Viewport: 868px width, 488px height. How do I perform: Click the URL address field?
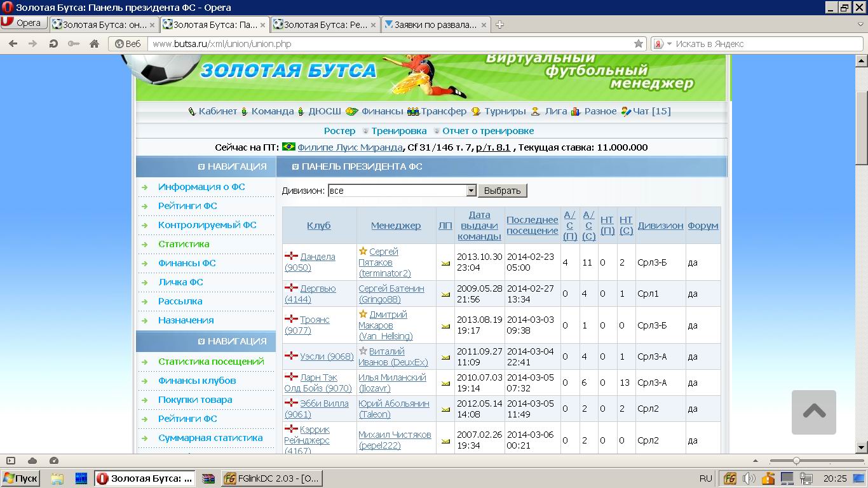388,44
